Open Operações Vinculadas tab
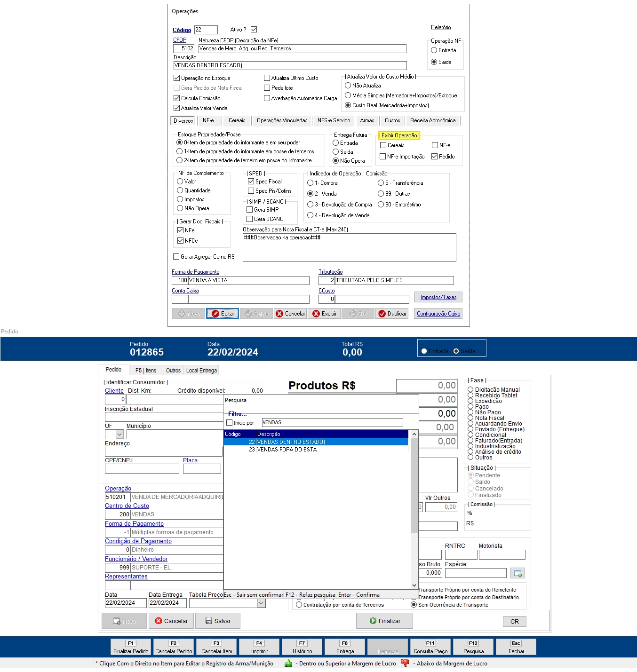637x672 pixels. click(282, 120)
